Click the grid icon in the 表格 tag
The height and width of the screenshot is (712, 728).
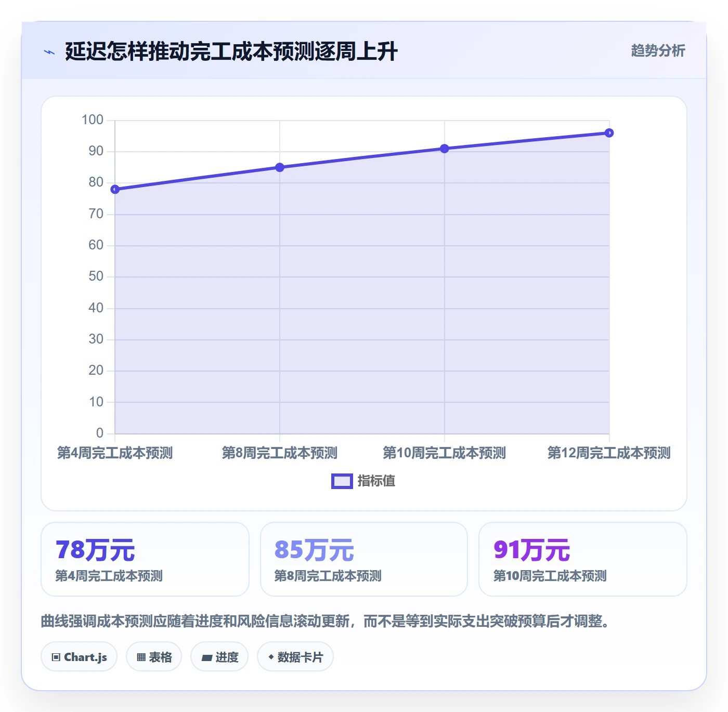[x=141, y=657]
